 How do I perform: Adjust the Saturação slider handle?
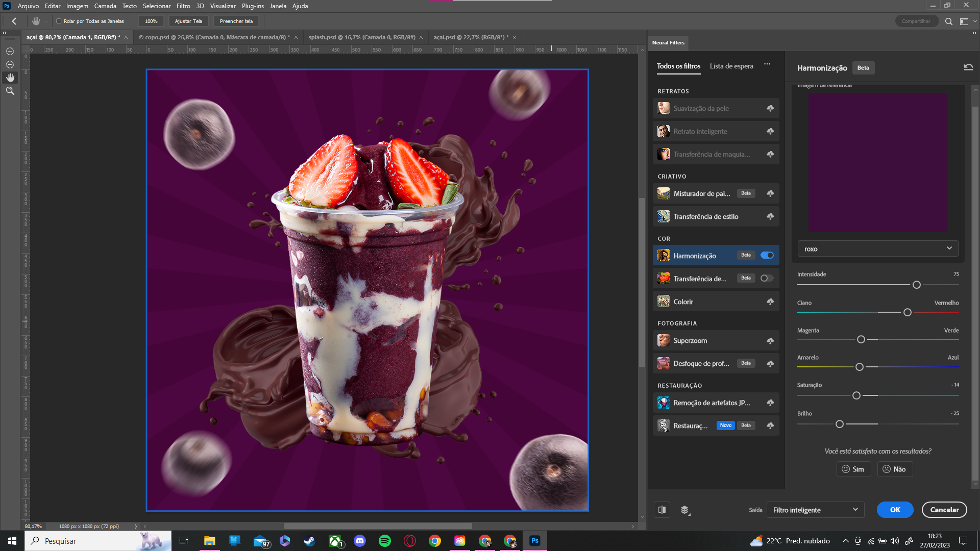click(856, 395)
